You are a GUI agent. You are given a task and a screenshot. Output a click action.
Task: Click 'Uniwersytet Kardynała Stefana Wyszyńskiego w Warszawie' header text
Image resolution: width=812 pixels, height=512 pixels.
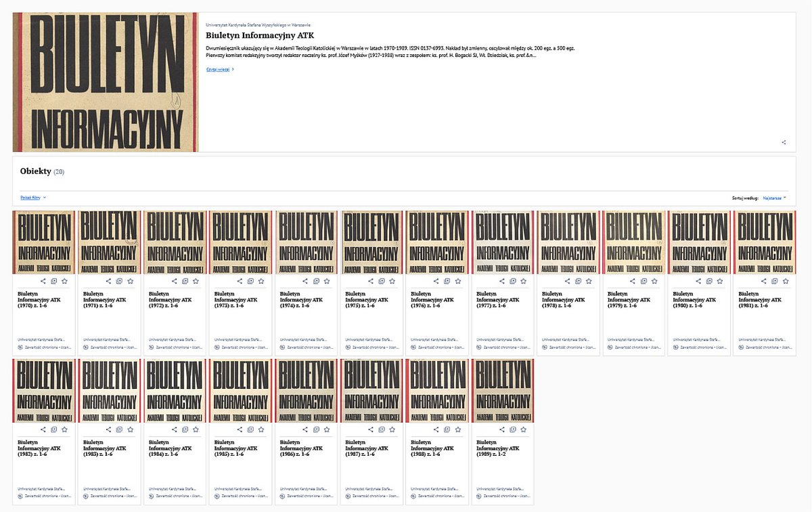point(258,24)
